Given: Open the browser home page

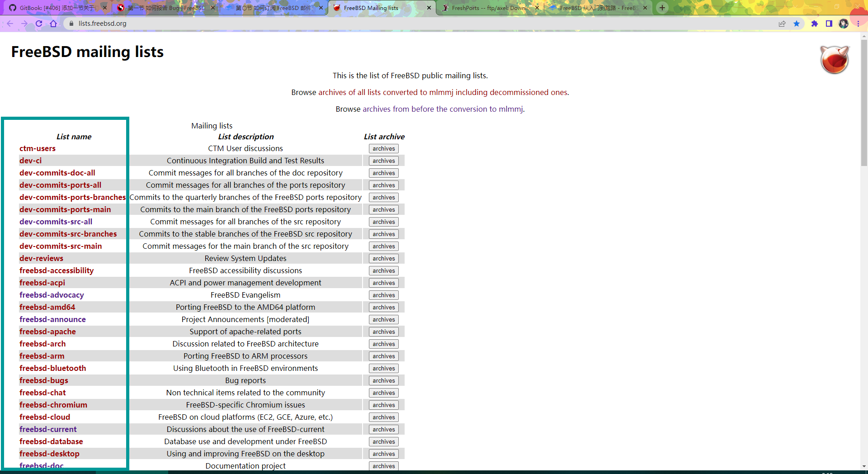Looking at the screenshot, I should click(x=53, y=24).
